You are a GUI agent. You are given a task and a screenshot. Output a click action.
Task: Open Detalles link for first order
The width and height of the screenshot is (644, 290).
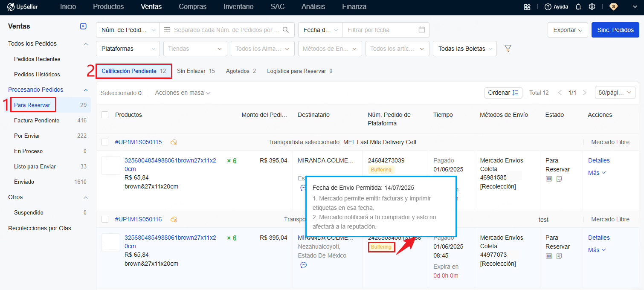599,160
